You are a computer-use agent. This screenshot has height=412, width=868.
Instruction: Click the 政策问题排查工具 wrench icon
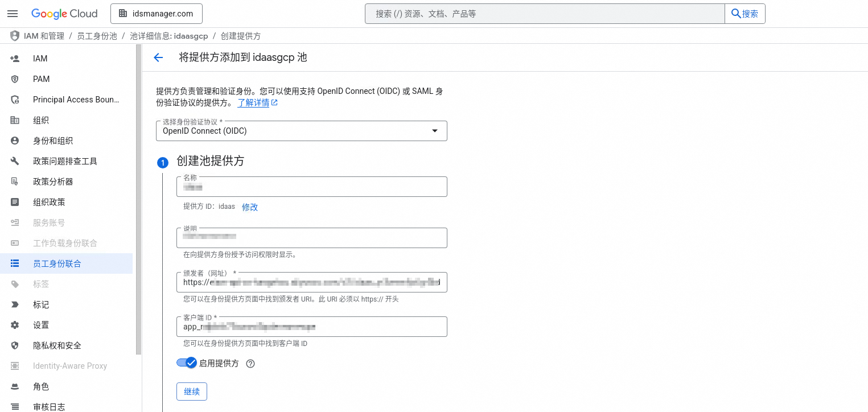[x=15, y=161]
